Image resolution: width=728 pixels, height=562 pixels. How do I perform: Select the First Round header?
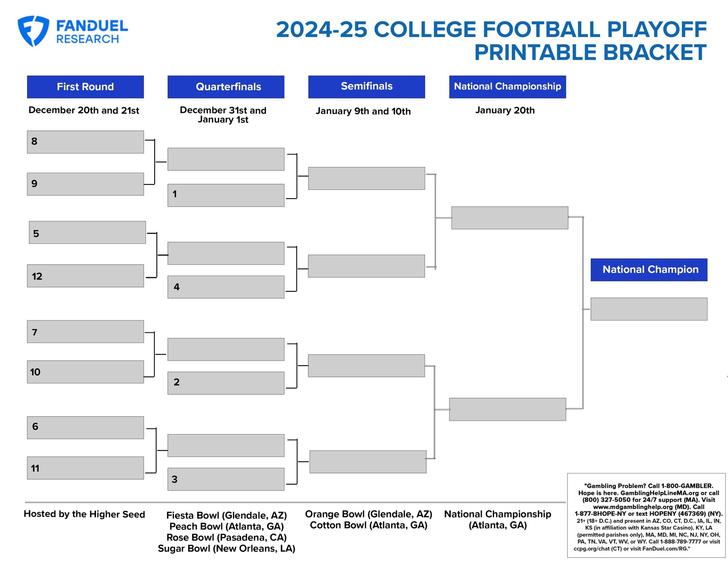[85, 87]
